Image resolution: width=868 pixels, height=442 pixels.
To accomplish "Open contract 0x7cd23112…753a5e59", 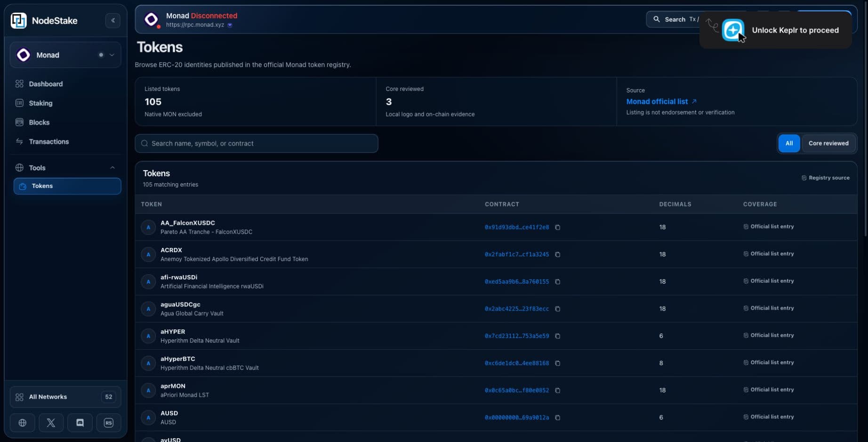I will pos(517,336).
